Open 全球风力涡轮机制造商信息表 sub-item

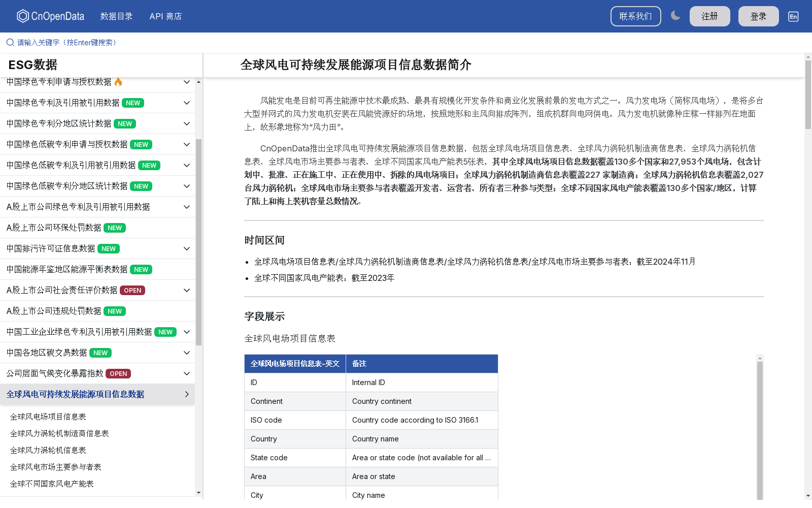pos(59,433)
